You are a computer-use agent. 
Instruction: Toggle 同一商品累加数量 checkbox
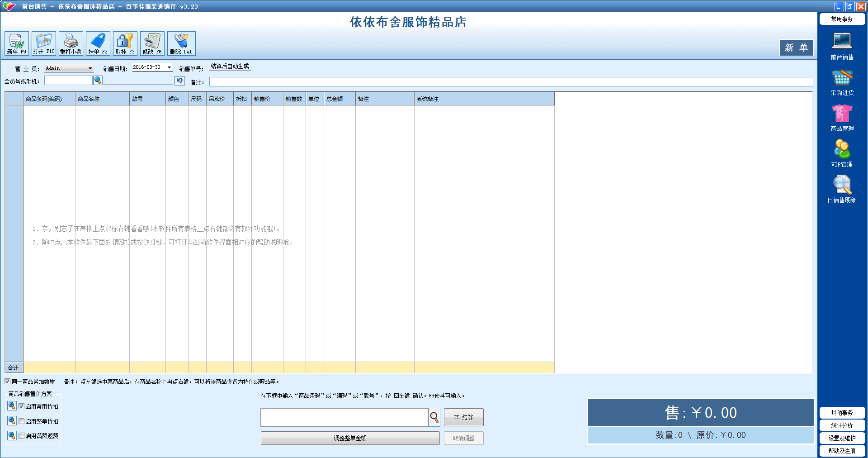pos(8,382)
